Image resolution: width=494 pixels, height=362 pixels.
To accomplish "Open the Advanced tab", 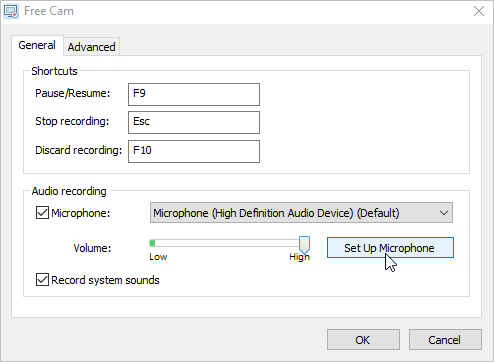I will tap(91, 47).
